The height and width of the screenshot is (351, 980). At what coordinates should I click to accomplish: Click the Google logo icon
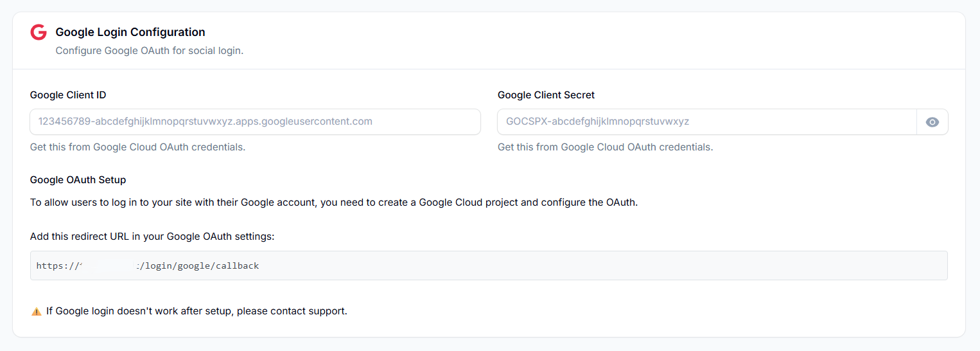pos(39,32)
